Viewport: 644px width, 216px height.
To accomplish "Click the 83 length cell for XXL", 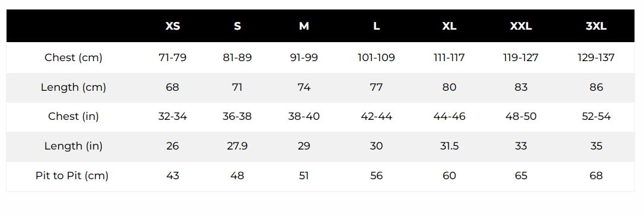I will pyautogui.click(x=521, y=87).
